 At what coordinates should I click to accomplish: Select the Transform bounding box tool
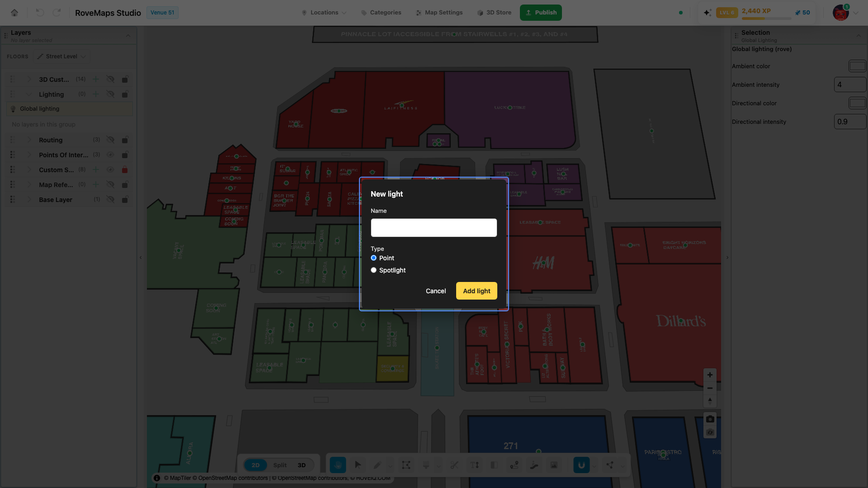click(x=406, y=465)
